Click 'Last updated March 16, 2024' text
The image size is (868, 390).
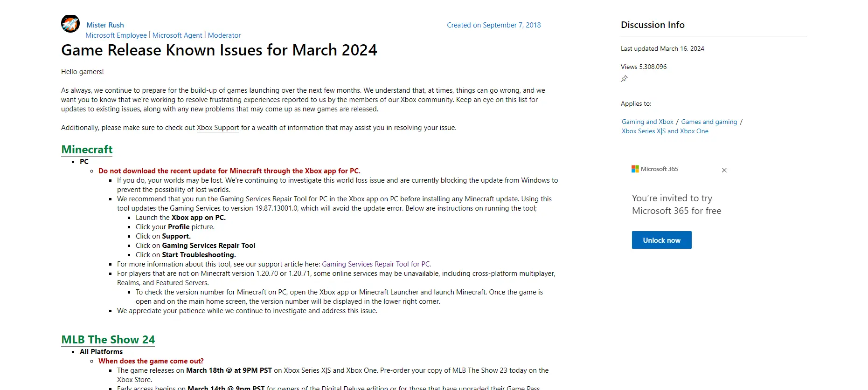click(662, 48)
